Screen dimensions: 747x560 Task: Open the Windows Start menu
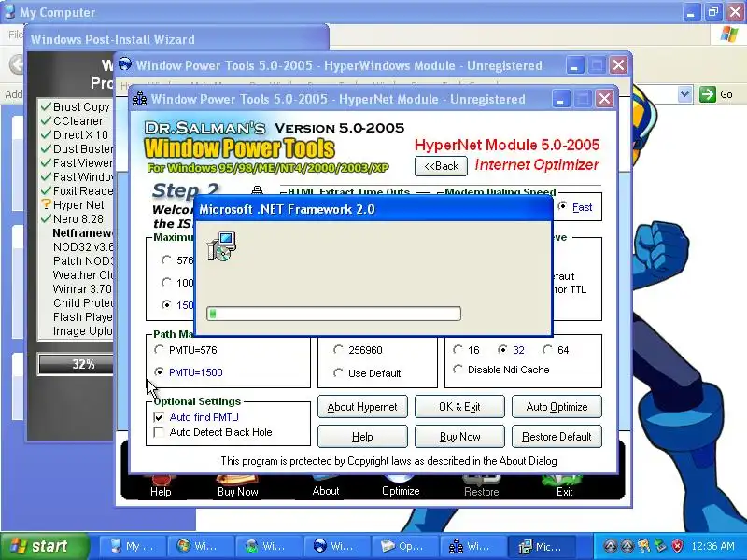(x=44, y=546)
